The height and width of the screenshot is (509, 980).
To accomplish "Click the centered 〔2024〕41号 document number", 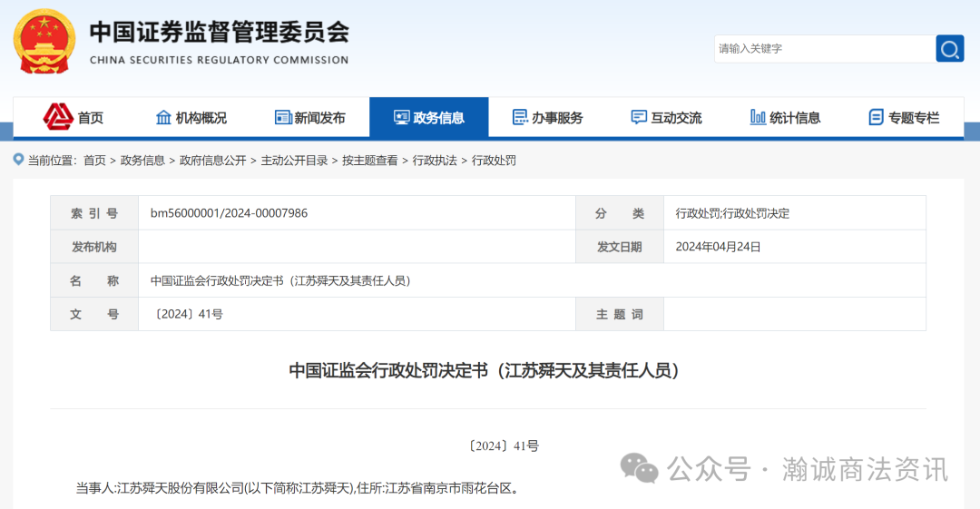I will (x=504, y=445).
